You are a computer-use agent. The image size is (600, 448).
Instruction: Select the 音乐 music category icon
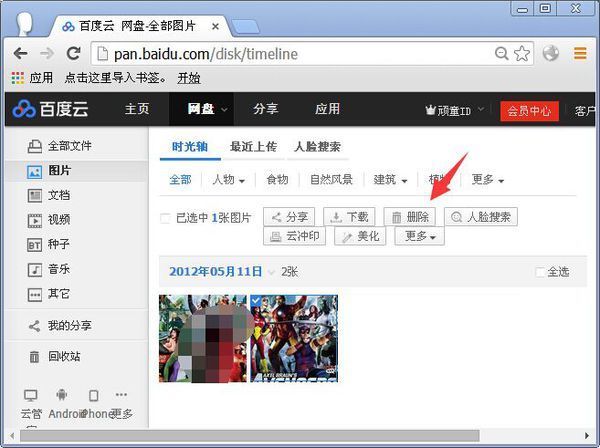(34, 270)
